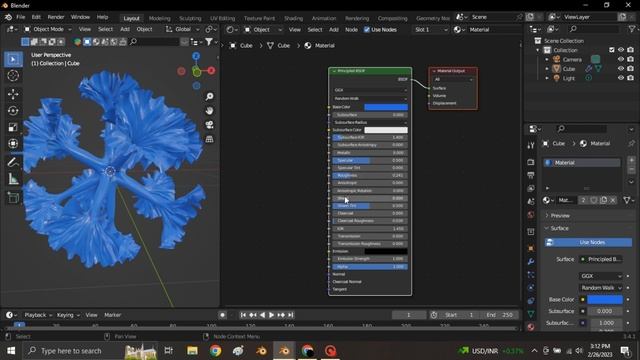
Task: Hide the Cube in the outliner
Action: pos(621,69)
